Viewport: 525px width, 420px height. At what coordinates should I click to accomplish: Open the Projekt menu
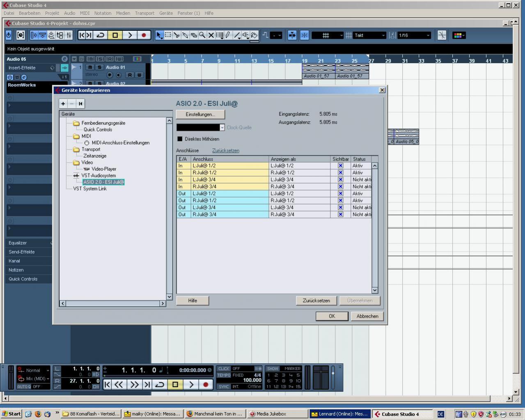click(x=52, y=13)
